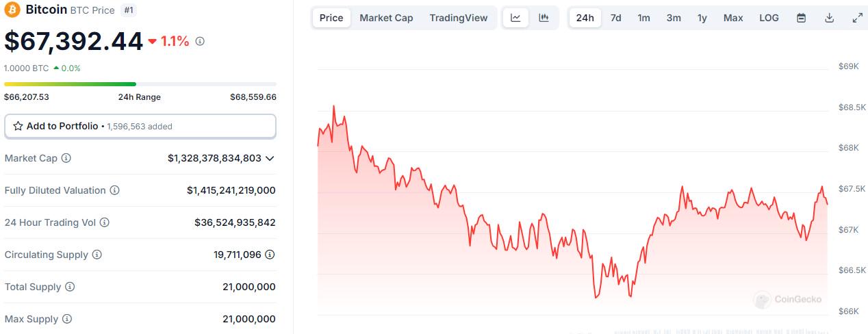Viewport: 868px width, 334px height.
Task: Expand chart to fullscreen
Action: point(857,18)
